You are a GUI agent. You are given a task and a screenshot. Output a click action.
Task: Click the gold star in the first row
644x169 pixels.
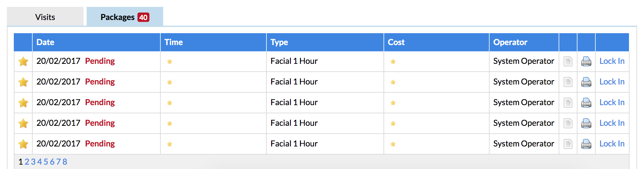pos(23,61)
